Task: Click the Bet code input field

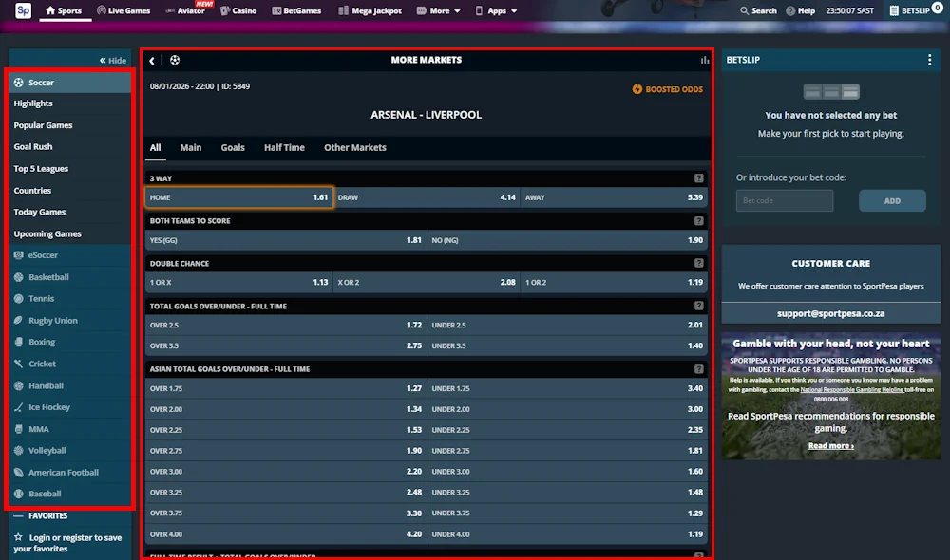Action: point(785,200)
